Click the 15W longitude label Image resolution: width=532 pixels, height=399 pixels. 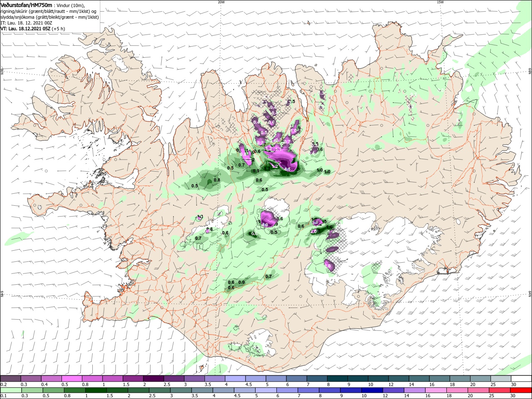click(440, 2)
